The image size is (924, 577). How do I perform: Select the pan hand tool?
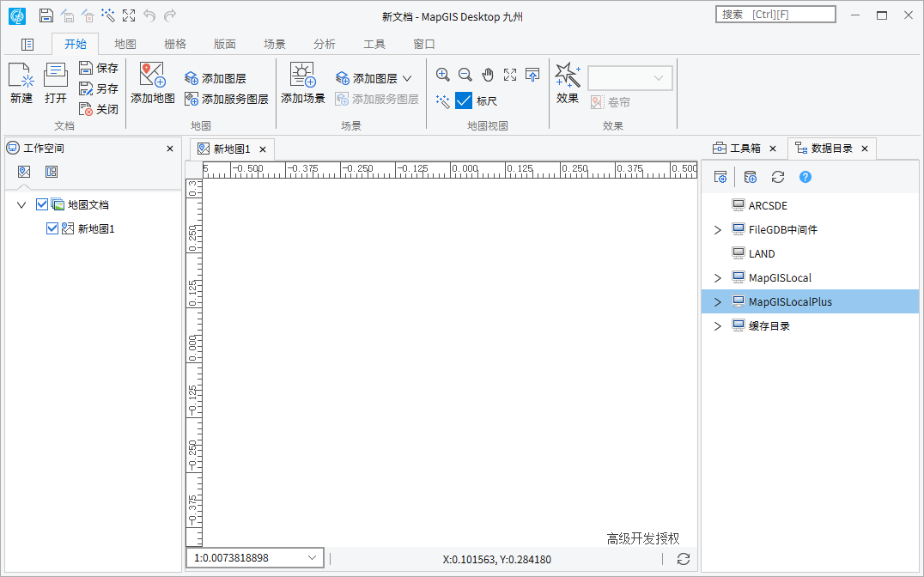[x=488, y=75]
